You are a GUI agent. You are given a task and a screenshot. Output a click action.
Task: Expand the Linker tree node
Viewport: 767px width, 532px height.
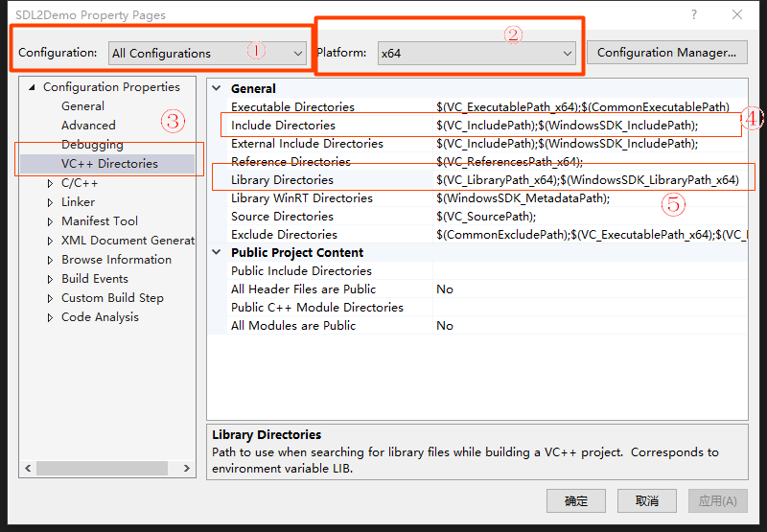(x=50, y=202)
